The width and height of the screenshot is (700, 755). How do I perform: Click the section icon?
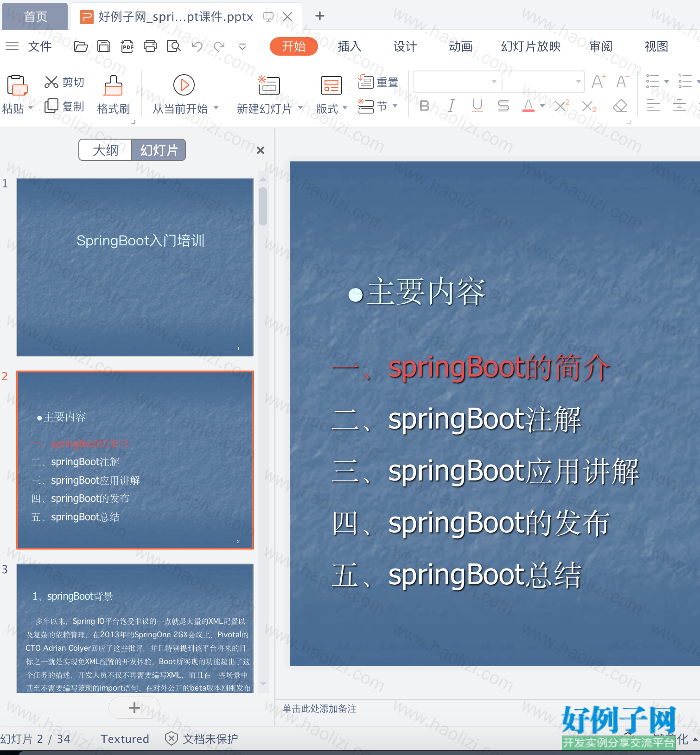click(366, 106)
